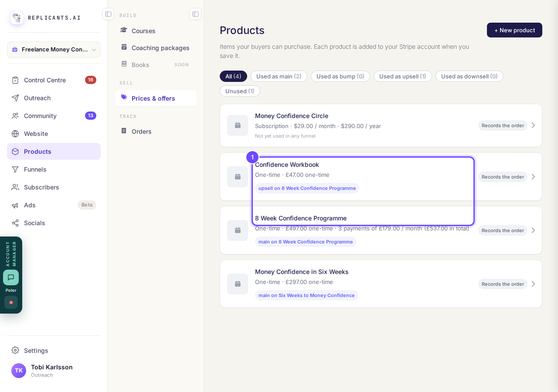Select the Used as bump (0) filter
This screenshot has width=558, height=392.
click(340, 76)
